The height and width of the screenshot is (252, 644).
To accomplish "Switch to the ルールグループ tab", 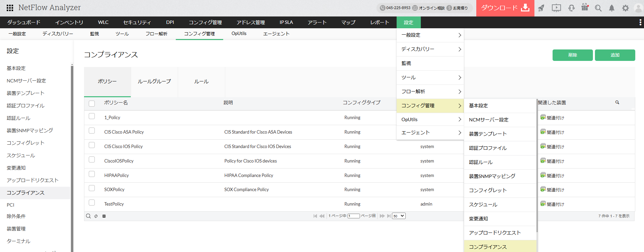I will pyautogui.click(x=154, y=81).
